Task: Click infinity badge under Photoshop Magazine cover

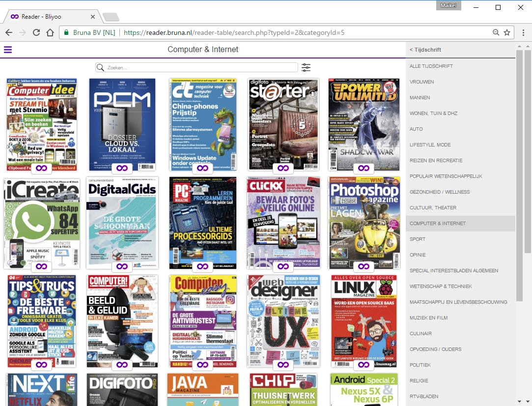Action: (x=364, y=266)
